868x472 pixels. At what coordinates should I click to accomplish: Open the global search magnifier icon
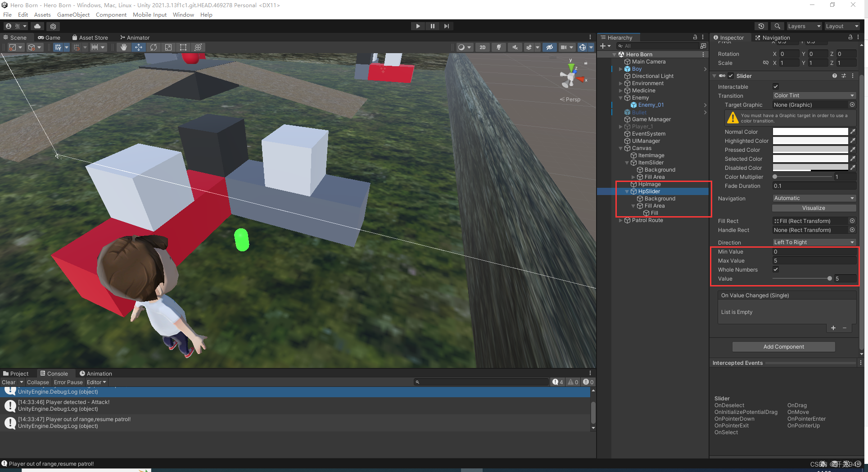click(777, 26)
